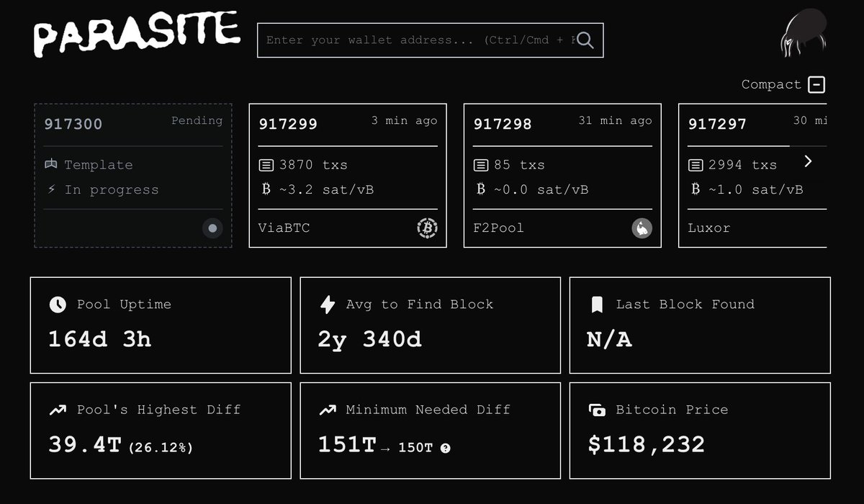This screenshot has height=504, width=864.
Task: Open pending block 917300 card
Action: tap(133, 176)
